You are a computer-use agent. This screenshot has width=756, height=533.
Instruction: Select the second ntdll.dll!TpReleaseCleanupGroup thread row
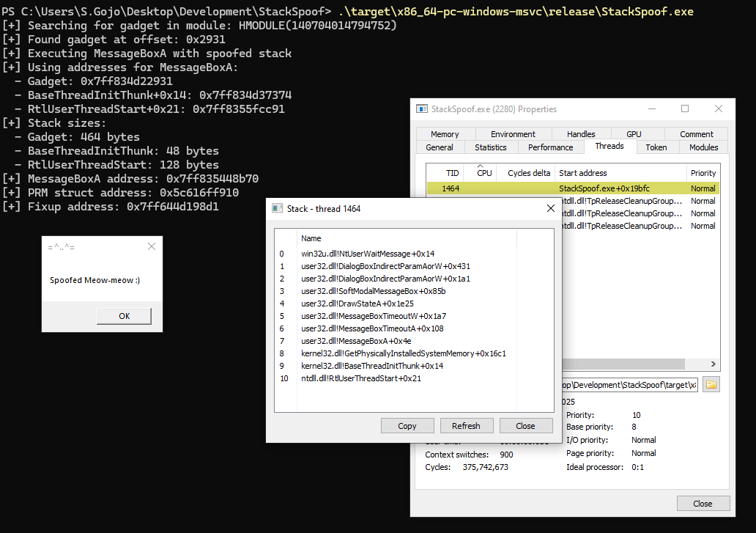tap(640, 213)
